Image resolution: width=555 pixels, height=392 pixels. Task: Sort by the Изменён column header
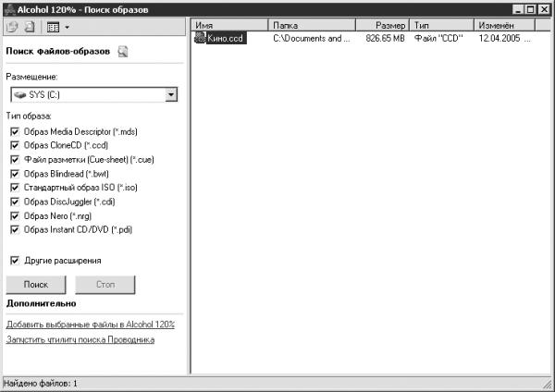(504, 25)
